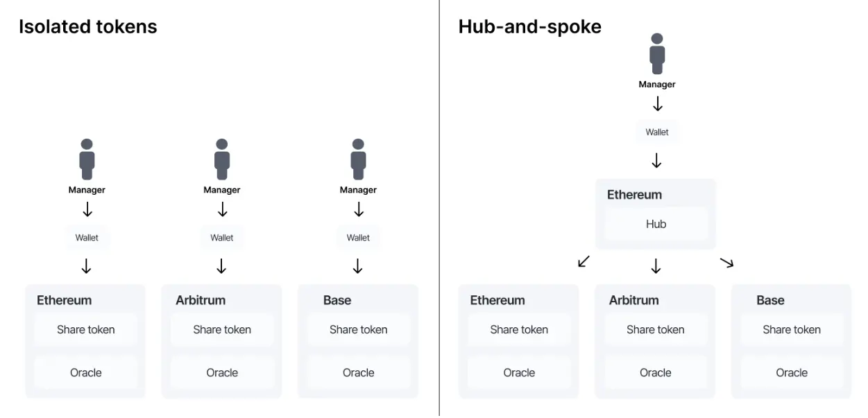This screenshot has height=418, width=868.
Task: Select the Manager icon above Arbitrum in Isolated tokens
Action: [222, 159]
